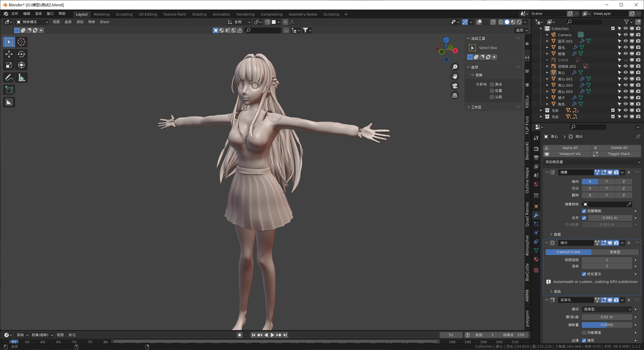
Task: Select Catmull-Clark subdivision type
Action: (x=568, y=252)
